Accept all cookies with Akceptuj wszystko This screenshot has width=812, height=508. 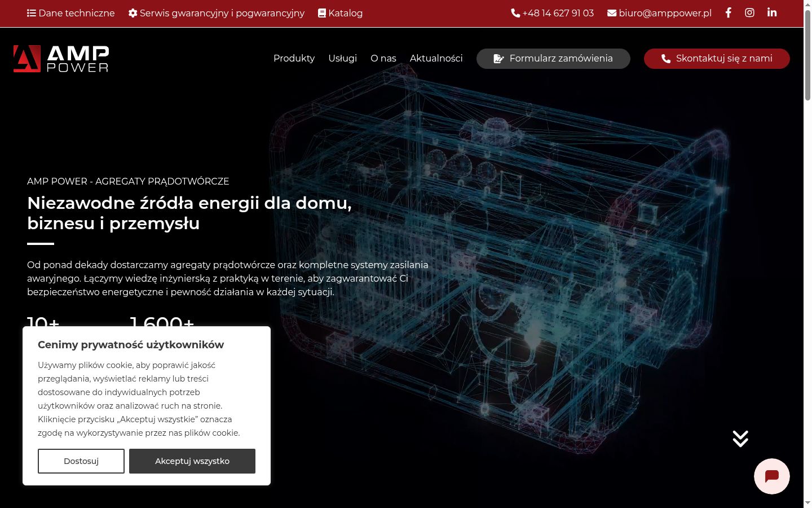[x=192, y=461]
